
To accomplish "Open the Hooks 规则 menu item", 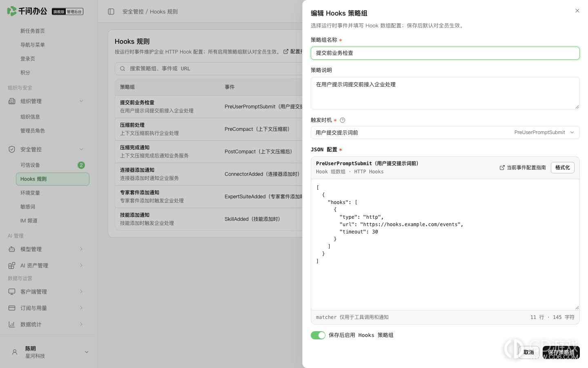I will click(x=53, y=179).
